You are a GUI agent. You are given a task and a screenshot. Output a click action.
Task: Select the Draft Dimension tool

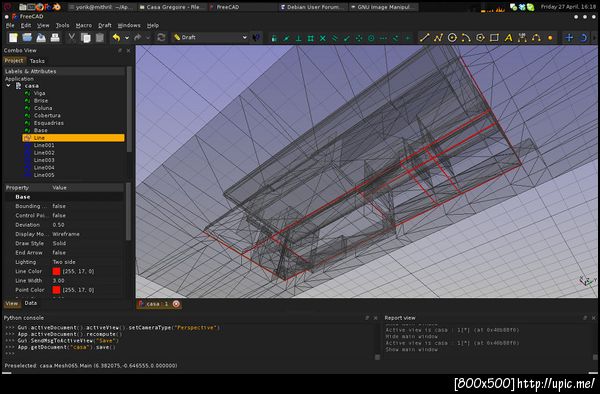tap(522, 37)
